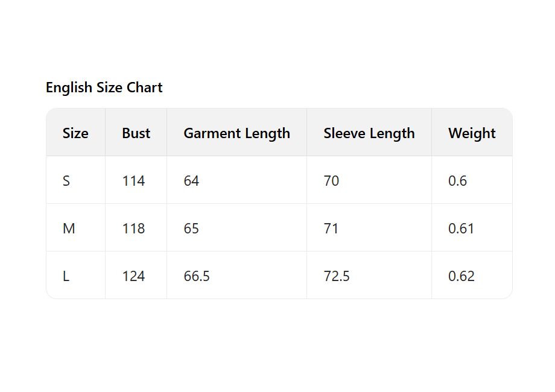
Task: Select the Bust column header
Action: pos(136,133)
